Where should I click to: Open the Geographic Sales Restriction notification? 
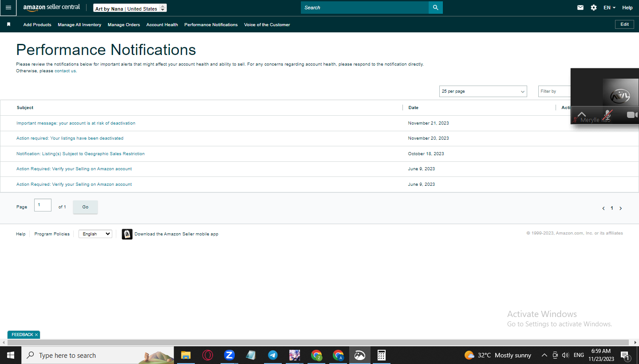tap(81, 154)
